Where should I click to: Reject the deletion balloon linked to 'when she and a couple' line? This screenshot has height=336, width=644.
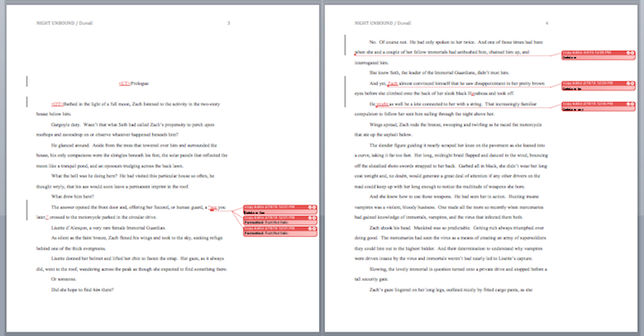pos(632,53)
